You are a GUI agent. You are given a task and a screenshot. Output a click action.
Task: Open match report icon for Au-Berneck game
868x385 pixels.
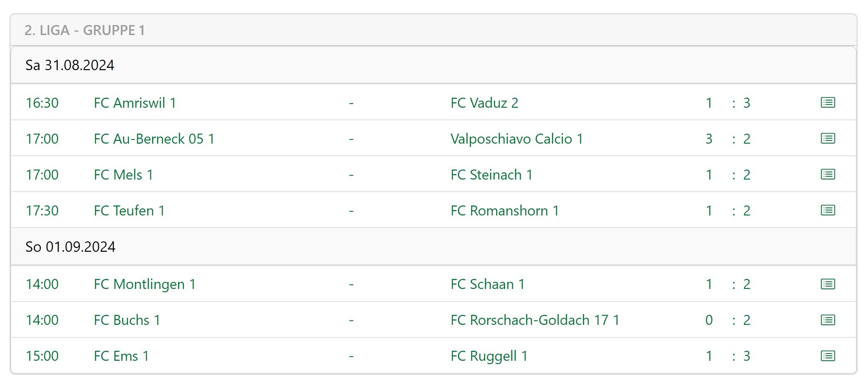[828, 138]
